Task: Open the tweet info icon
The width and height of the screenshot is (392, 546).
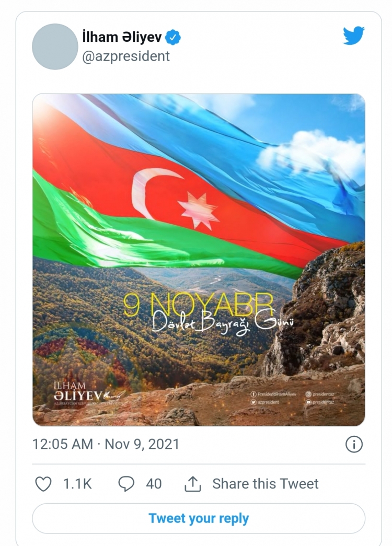Action: pyautogui.click(x=354, y=444)
